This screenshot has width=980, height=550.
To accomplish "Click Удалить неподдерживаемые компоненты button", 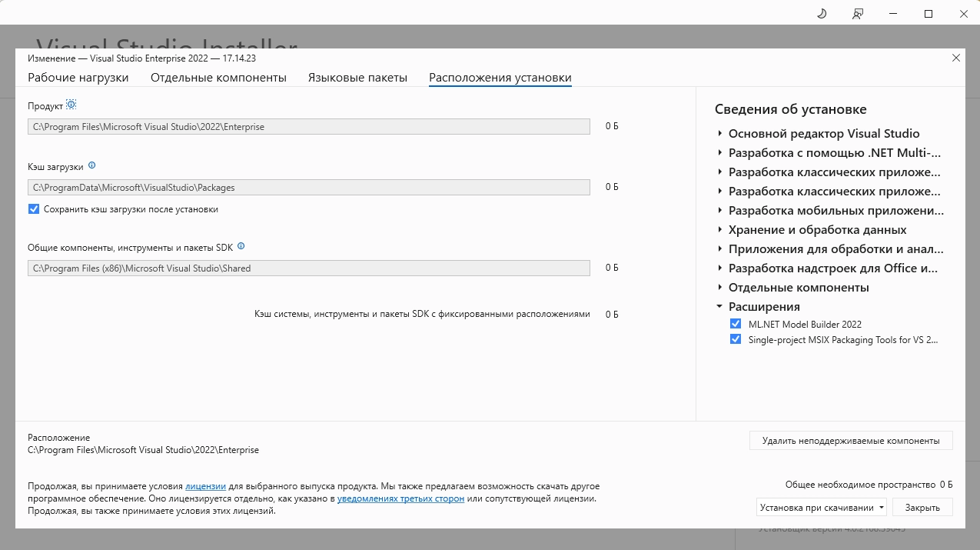I will coord(851,441).
